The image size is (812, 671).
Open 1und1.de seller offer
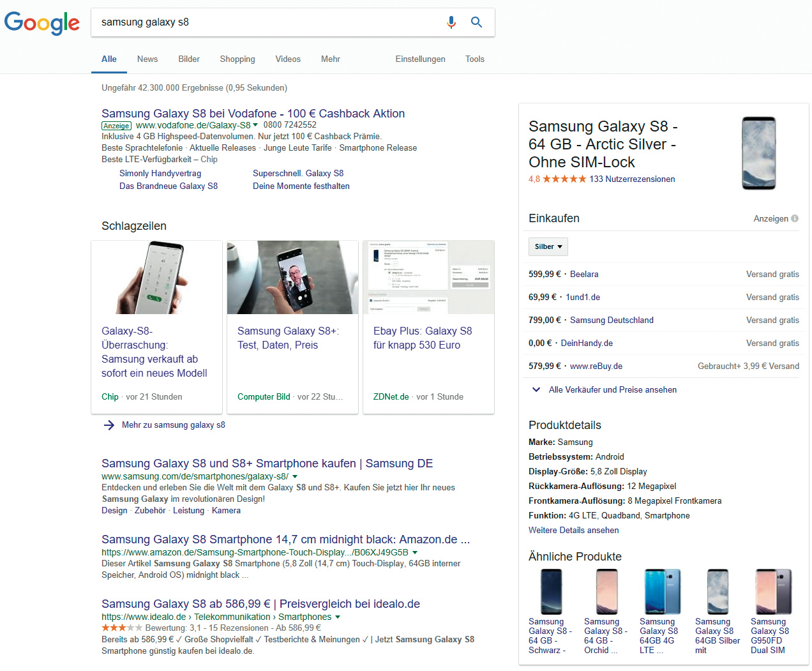583,297
